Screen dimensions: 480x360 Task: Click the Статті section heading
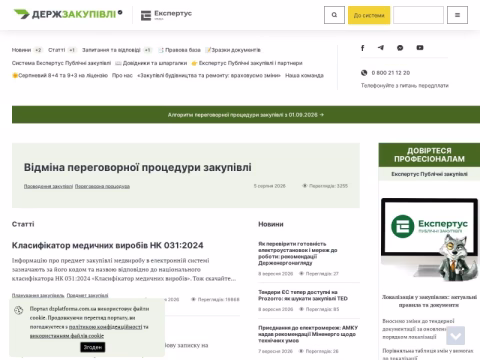point(23,224)
